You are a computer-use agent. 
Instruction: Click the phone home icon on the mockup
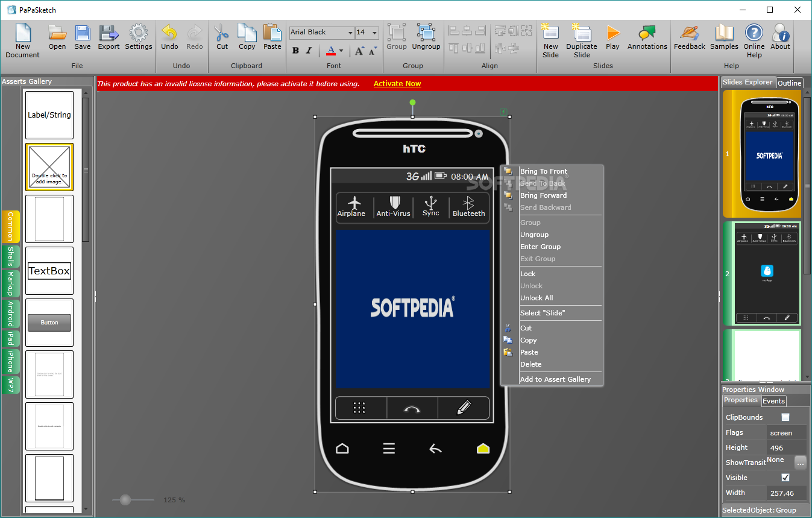342,448
